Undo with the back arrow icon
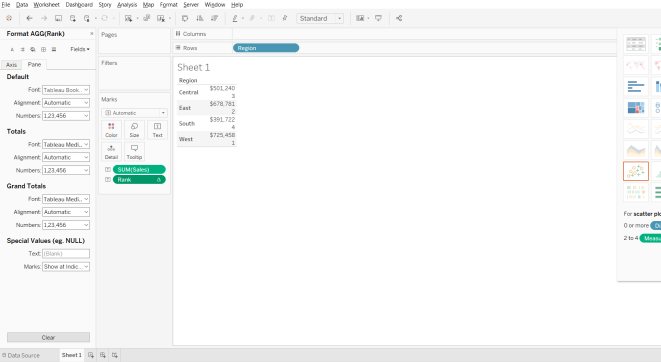 (29, 18)
